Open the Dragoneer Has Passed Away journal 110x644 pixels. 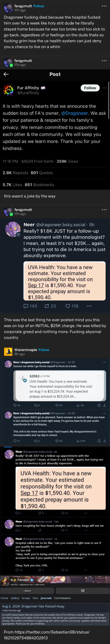click(33, 604)
